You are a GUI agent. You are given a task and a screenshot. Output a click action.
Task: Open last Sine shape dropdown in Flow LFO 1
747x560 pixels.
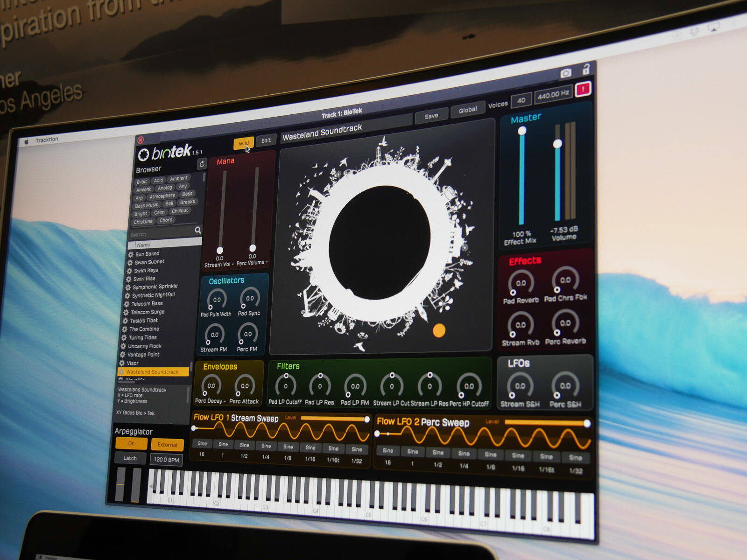click(x=357, y=449)
